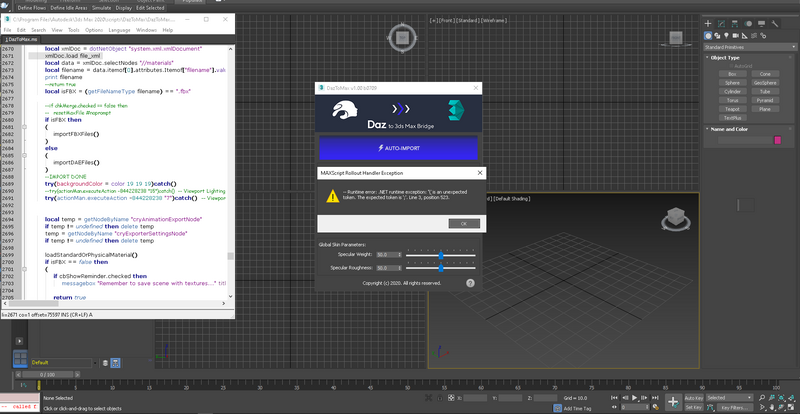Open the pink object color swatch
The width and height of the screenshot is (800, 414).
[778, 140]
